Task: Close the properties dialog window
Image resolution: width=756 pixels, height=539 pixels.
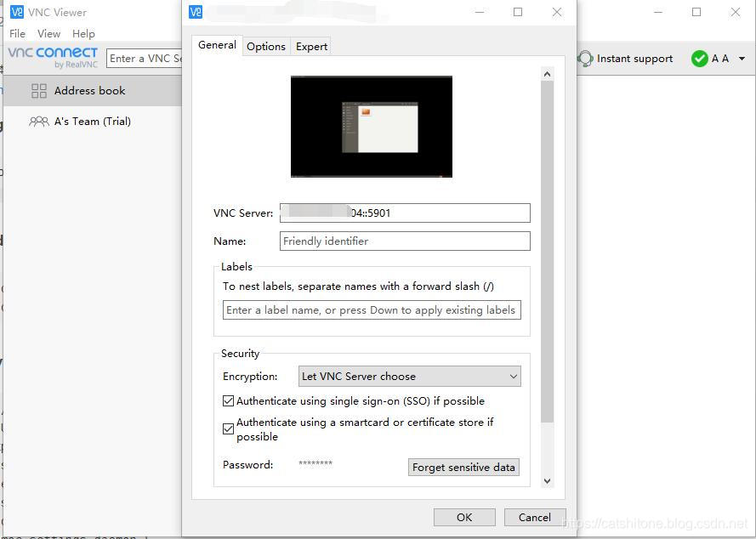Action: [x=557, y=12]
